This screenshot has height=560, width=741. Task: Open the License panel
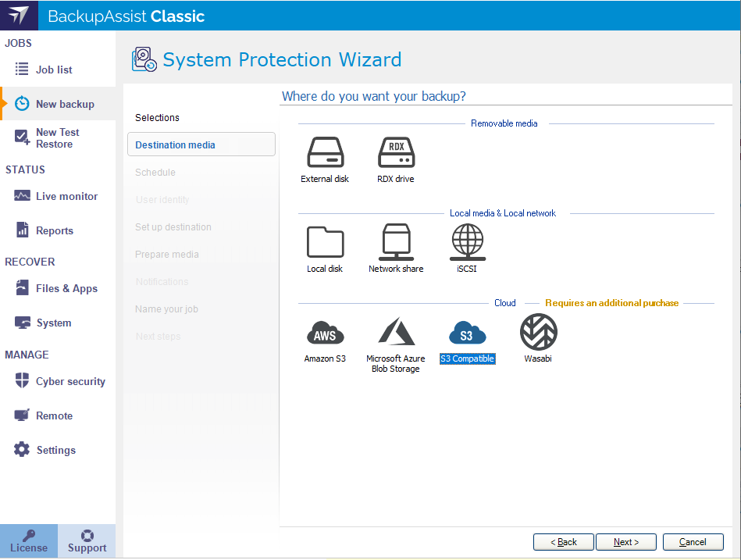(x=29, y=541)
